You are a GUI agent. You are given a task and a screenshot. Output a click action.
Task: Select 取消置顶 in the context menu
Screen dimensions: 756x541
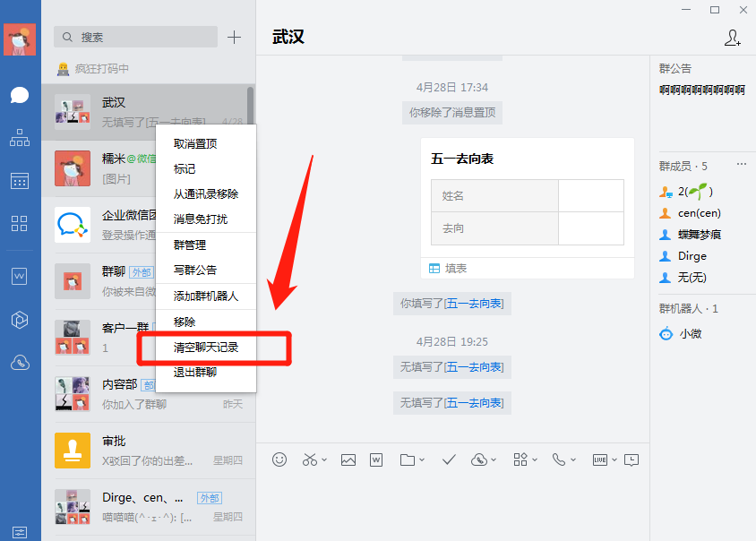click(x=206, y=143)
